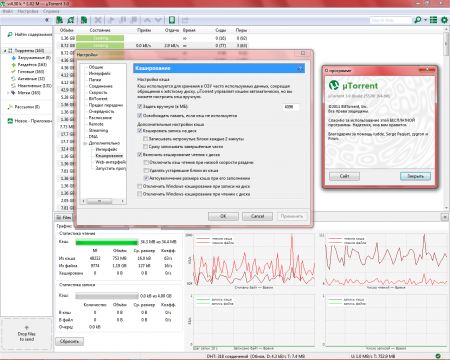This screenshot has width=450, height=360.
Task: Collapse the sidebar with the double-arrow icon
Action: (x=47, y=20)
